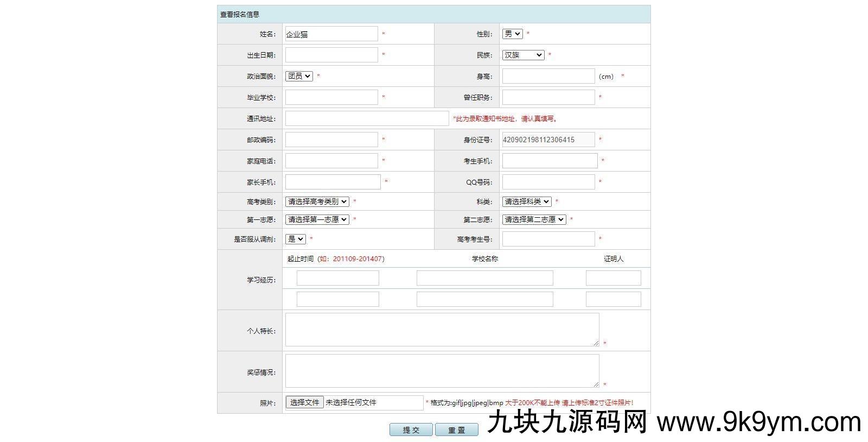This screenshot has width=868, height=442.
Task: Focus the QQ号码 input field
Action: [548, 182]
